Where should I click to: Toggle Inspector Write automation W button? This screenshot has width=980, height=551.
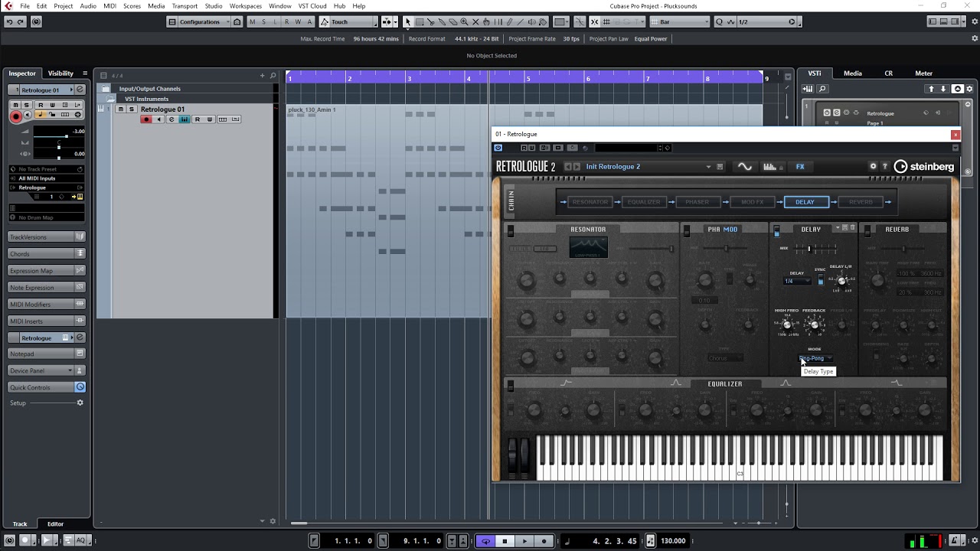(52, 105)
